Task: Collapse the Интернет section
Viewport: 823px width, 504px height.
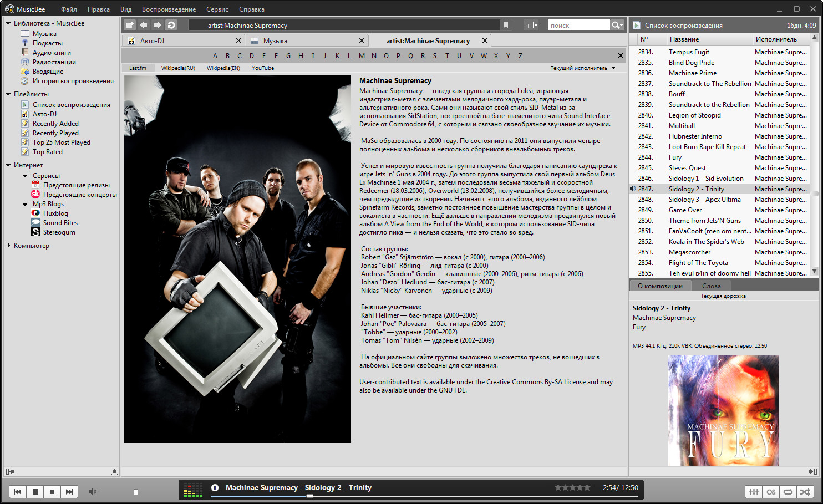Action: (x=8, y=165)
